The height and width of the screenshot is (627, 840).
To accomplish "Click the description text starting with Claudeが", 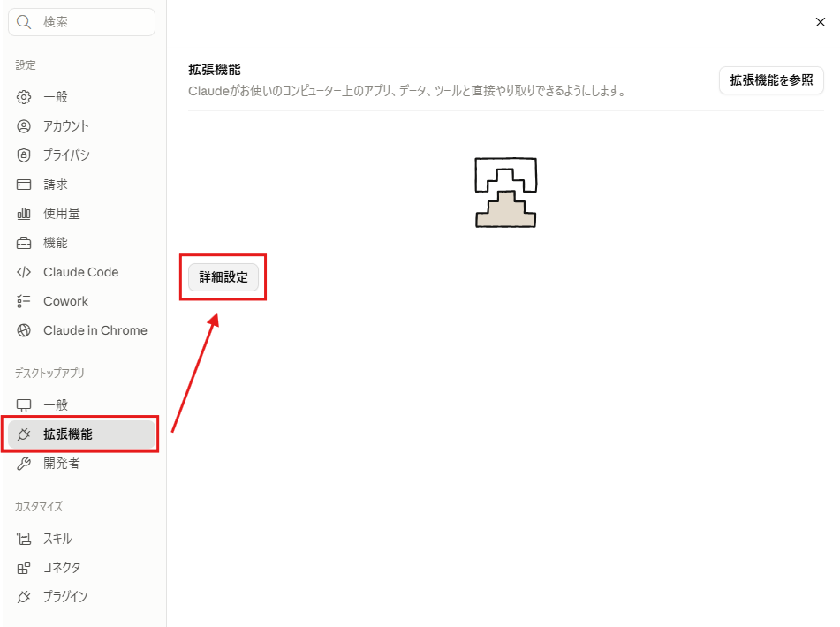I will click(x=407, y=91).
